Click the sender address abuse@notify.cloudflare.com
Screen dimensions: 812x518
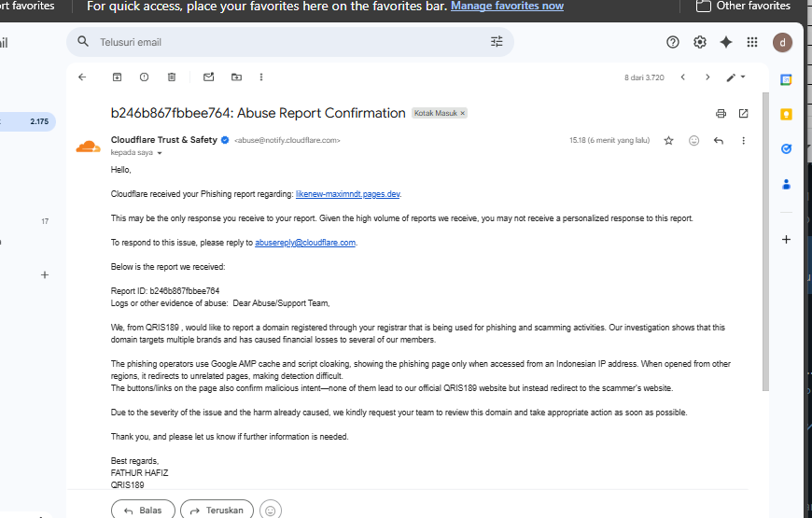pos(287,140)
